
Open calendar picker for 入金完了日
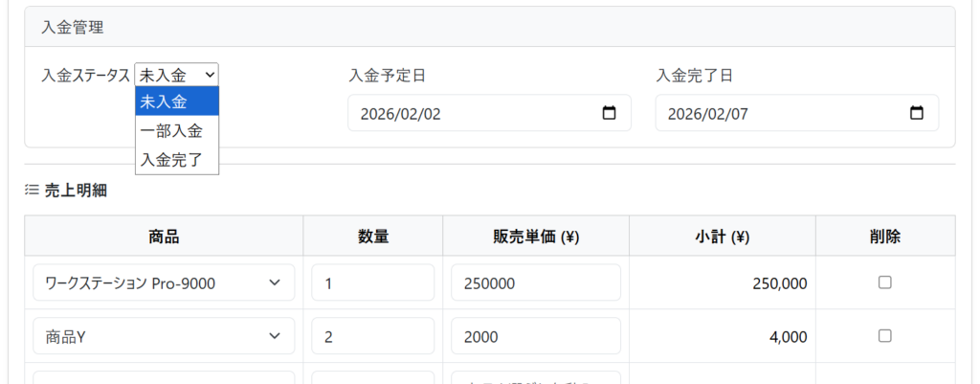[x=916, y=113]
